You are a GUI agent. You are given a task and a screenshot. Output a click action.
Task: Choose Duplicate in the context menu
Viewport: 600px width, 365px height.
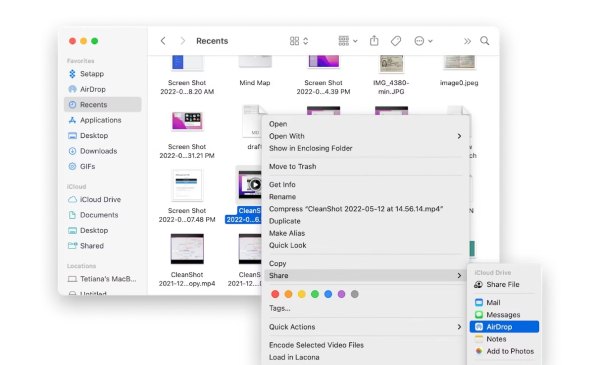coord(365,221)
